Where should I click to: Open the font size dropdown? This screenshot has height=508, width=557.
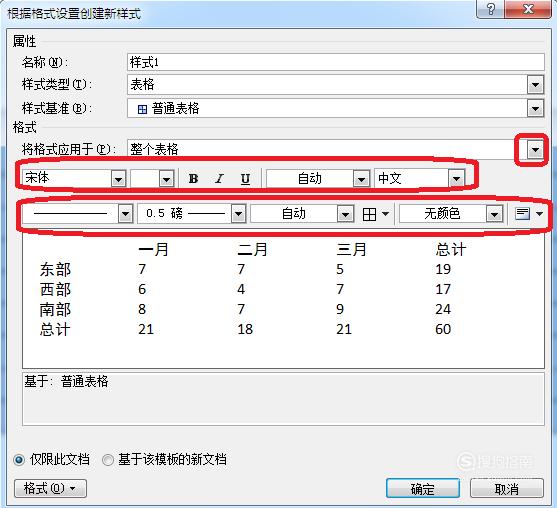(x=166, y=178)
